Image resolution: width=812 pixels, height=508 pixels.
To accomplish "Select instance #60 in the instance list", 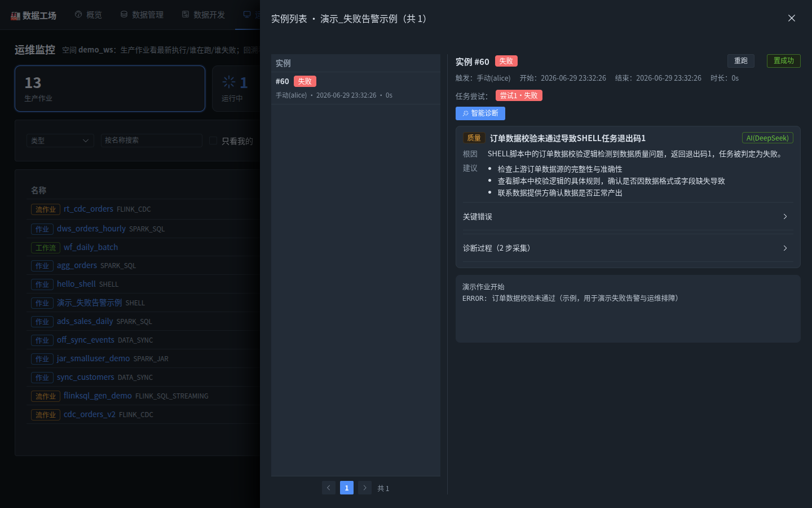I will (356, 88).
